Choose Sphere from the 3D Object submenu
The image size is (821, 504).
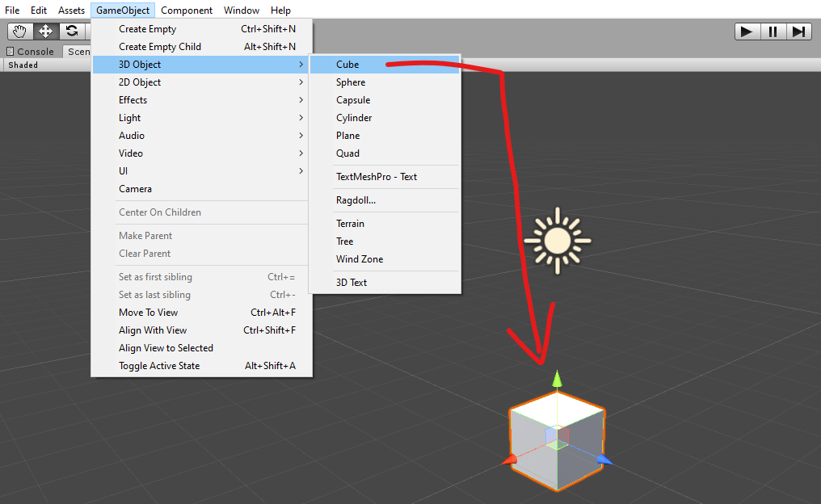[x=351, y=82]
